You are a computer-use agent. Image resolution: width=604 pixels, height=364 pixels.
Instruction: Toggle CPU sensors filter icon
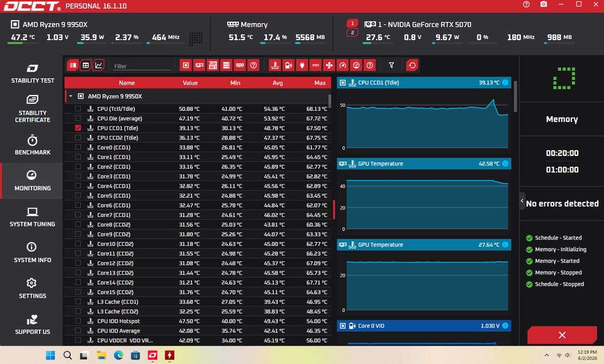coord(186,65)
